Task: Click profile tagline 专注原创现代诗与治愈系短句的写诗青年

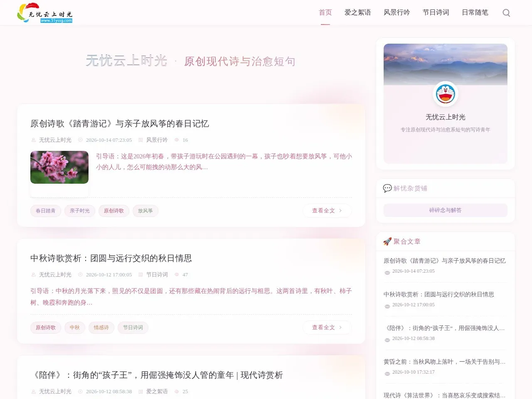Action: (446, 130)
